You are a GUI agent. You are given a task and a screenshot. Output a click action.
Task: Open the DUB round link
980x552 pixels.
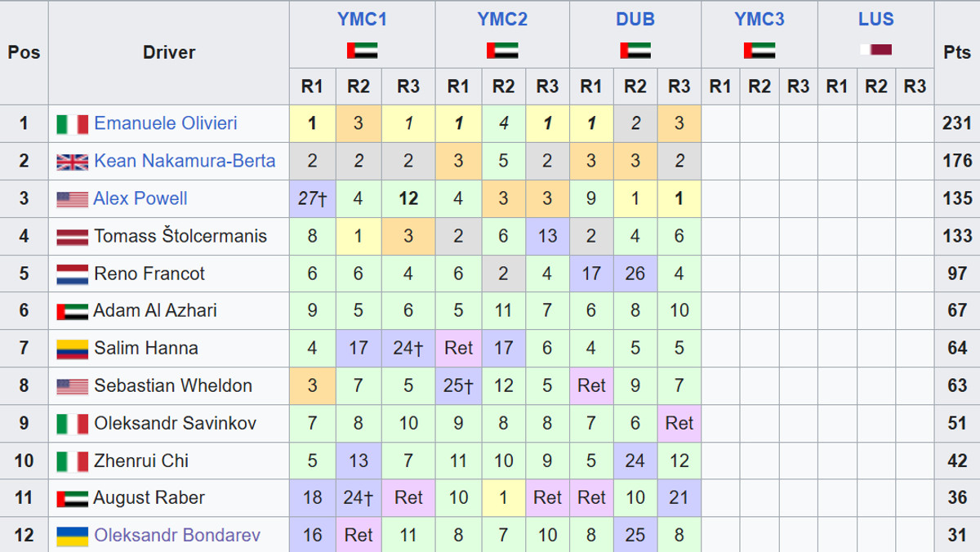[x=635, y=20]
